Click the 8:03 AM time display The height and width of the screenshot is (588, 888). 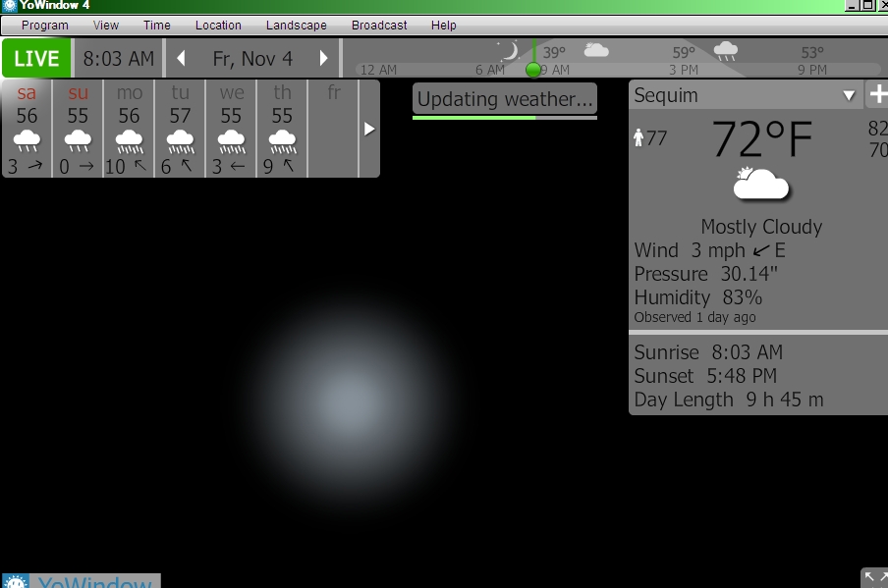click(118, 59)
